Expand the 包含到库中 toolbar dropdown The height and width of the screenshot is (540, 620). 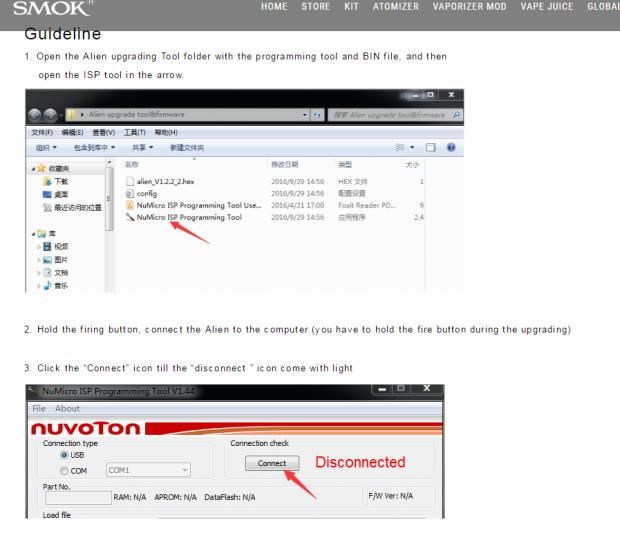point(95,147)
